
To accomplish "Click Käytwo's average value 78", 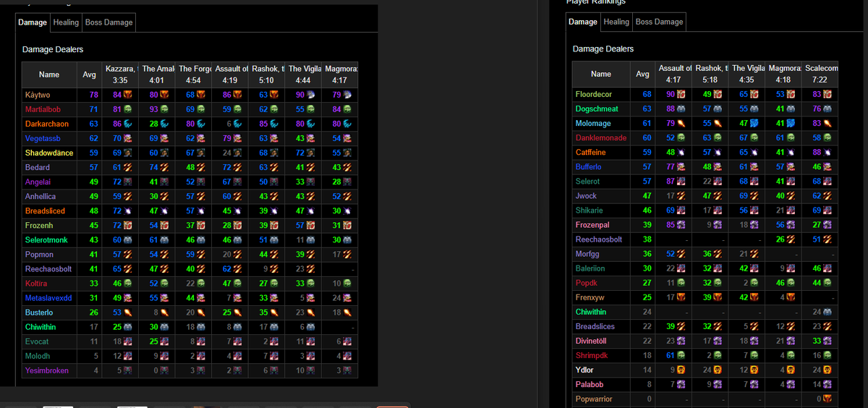I will click(93, 95).
